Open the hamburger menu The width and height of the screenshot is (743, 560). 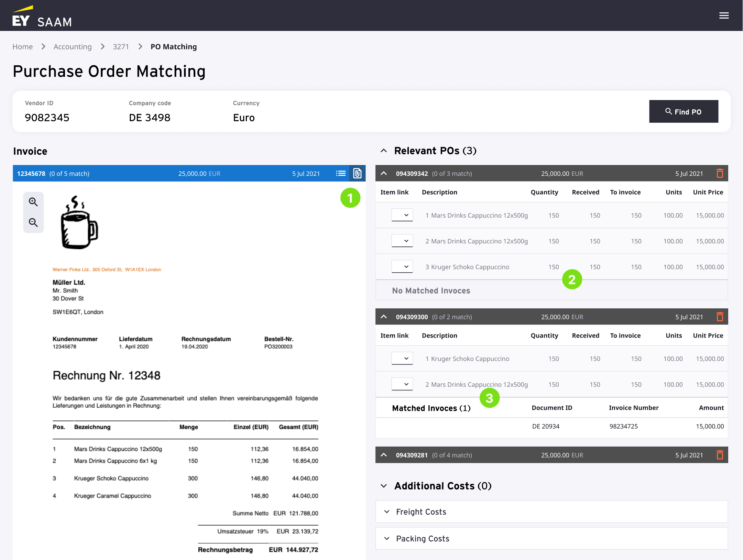pyautogui.click(x=724, y=15)
